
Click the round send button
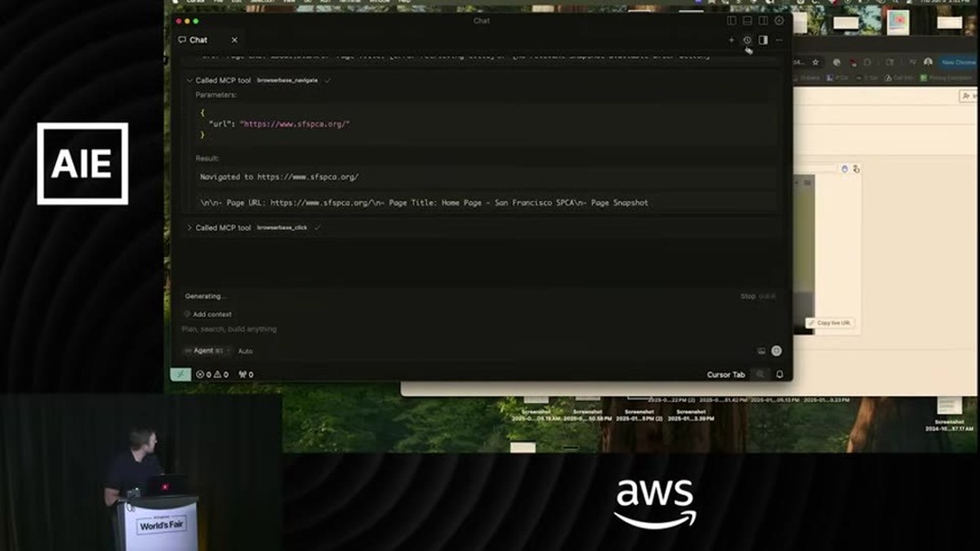[x=777, y=351]
